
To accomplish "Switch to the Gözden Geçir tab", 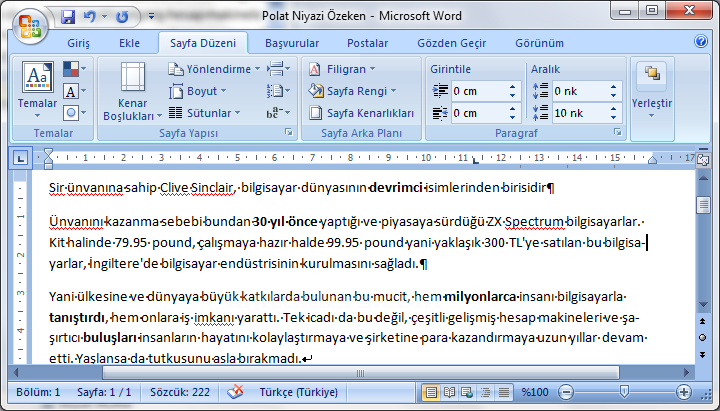I will pos(451,43).
